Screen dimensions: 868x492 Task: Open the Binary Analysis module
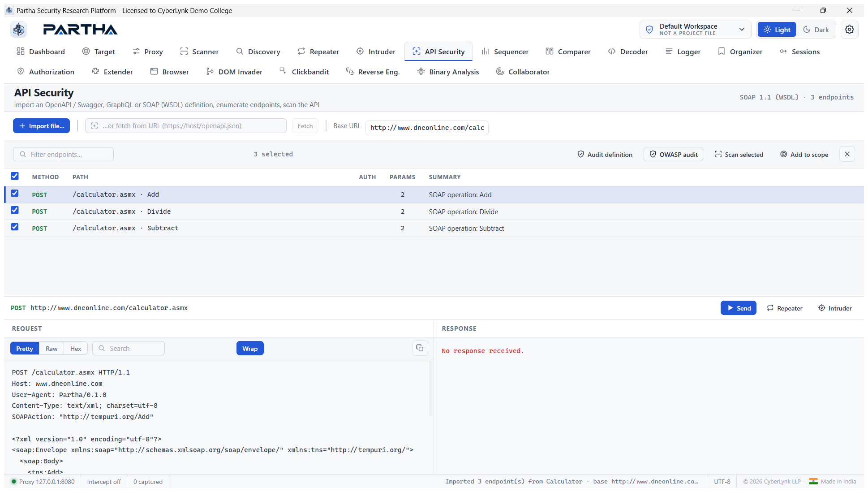[x=448, y=72]
